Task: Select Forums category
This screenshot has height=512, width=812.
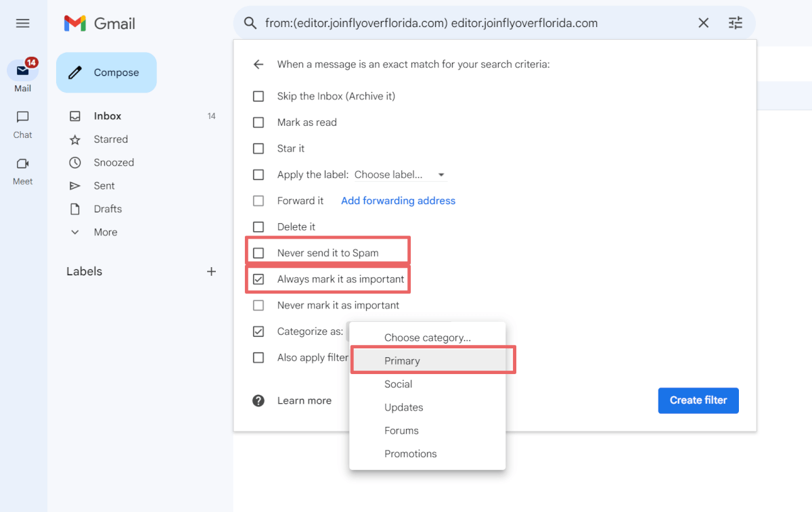Action: pyautogui.click(x=428, y=430)
